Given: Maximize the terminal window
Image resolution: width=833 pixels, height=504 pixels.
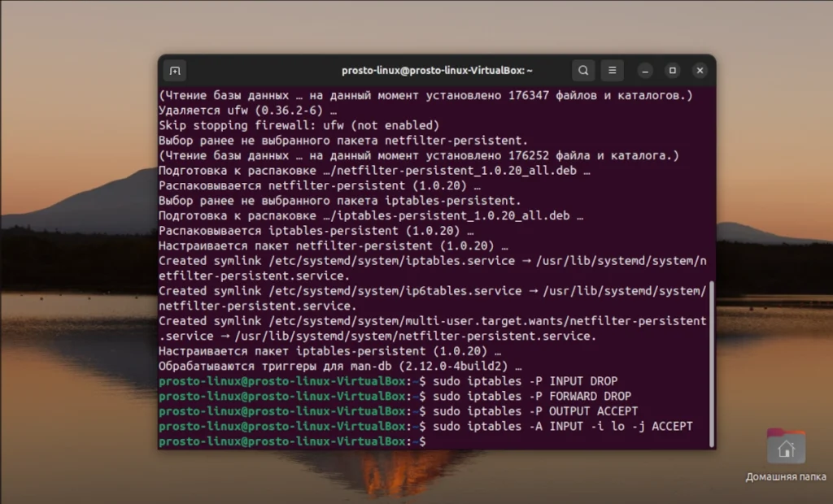Looking at the screenshot, I should pos(673,71).
